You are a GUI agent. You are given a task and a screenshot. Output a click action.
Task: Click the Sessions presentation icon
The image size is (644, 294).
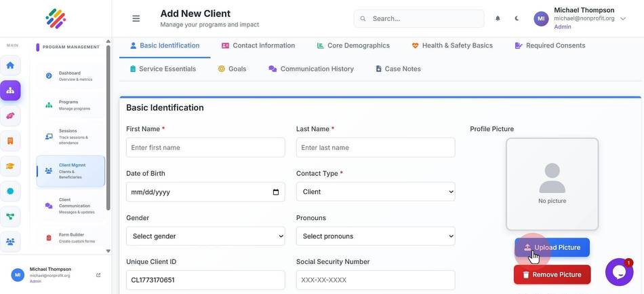point(49,136)
